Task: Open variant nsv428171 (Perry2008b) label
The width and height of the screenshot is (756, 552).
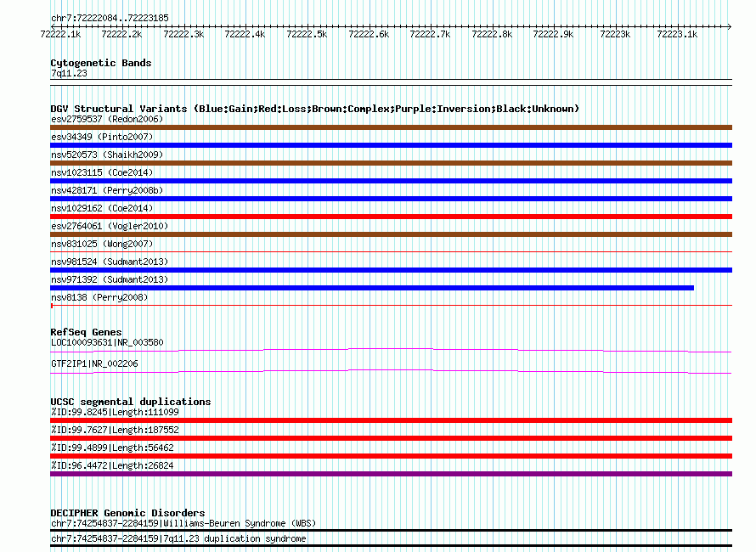Action: click(107, 190)
